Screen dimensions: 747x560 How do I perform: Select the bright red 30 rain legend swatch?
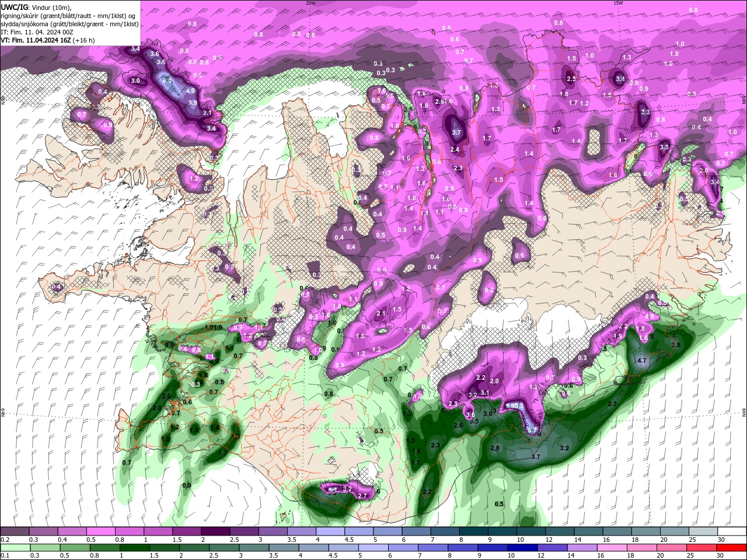(x=732, y=548)
